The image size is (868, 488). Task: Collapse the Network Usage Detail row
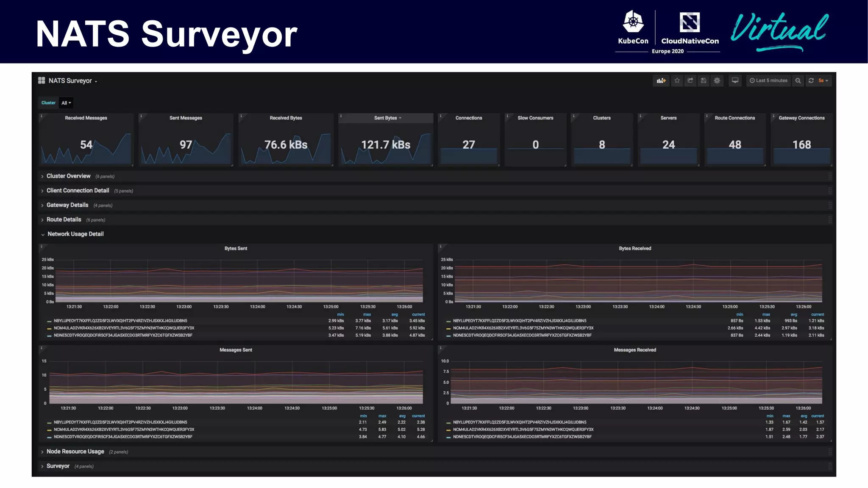click(x=75, y=234)
